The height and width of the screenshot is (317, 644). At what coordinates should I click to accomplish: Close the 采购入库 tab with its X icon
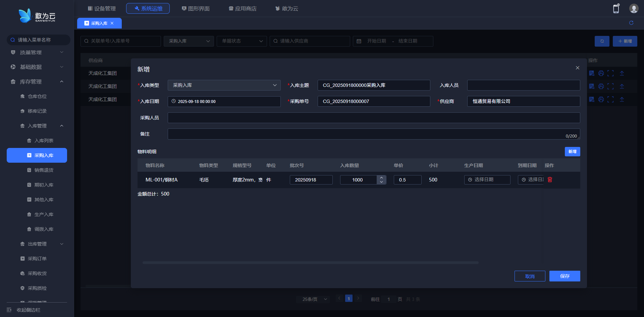click(x=112, y=23)
